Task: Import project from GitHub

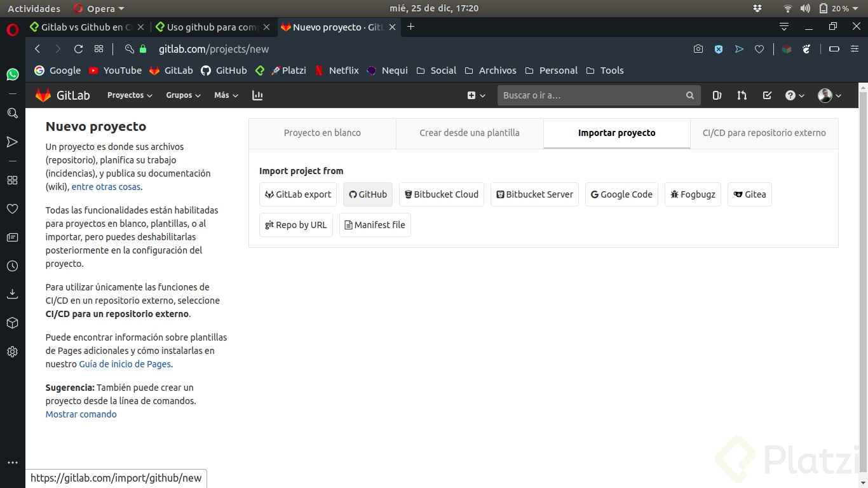Action: coord(368,194)
